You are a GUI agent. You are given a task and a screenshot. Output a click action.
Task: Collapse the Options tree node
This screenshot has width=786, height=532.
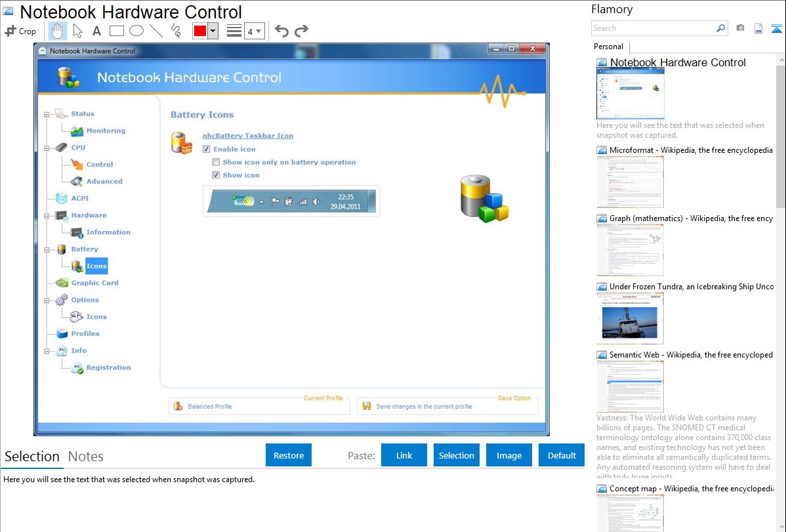(47, 301)
